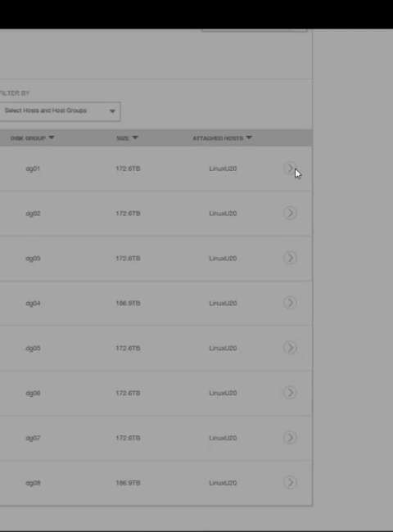393x532 pixels.
Task: Open Select Hosts and Host Groups dropdown
Action: [x=60, y=111]
